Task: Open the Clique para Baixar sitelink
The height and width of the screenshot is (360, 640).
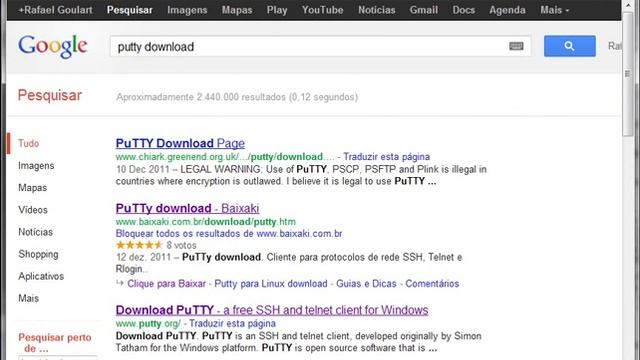Action: coord(166,284)
